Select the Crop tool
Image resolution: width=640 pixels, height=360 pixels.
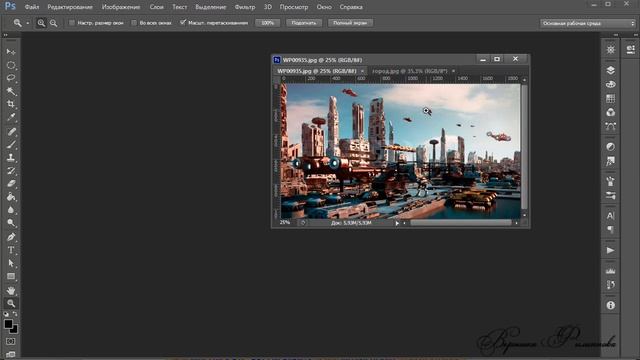point(11,104)
